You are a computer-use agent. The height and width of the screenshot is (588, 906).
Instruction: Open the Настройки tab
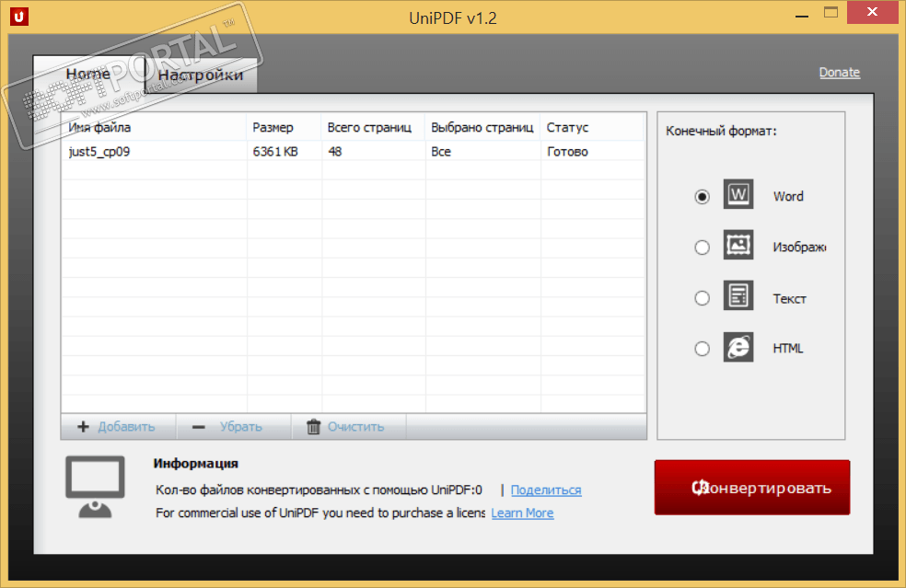pos(201,75)
